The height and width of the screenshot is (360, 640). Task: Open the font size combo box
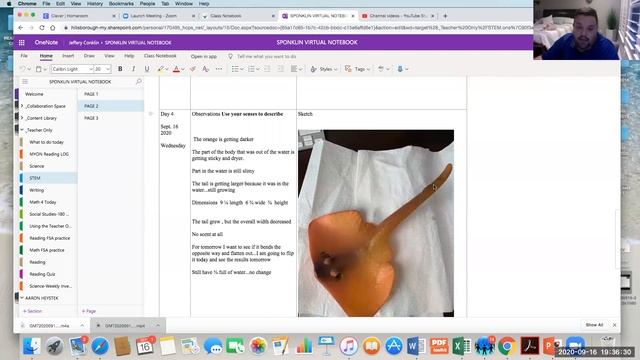pos(102,69)
